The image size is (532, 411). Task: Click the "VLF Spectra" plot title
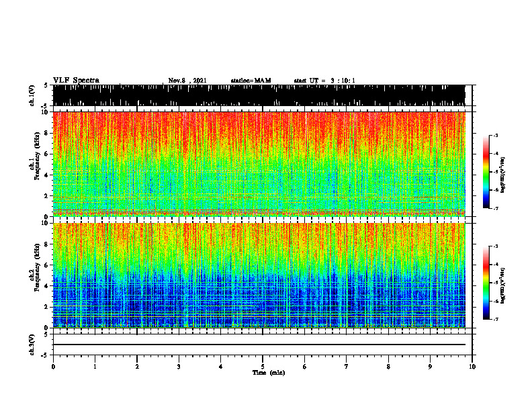[x=76, y=81]
